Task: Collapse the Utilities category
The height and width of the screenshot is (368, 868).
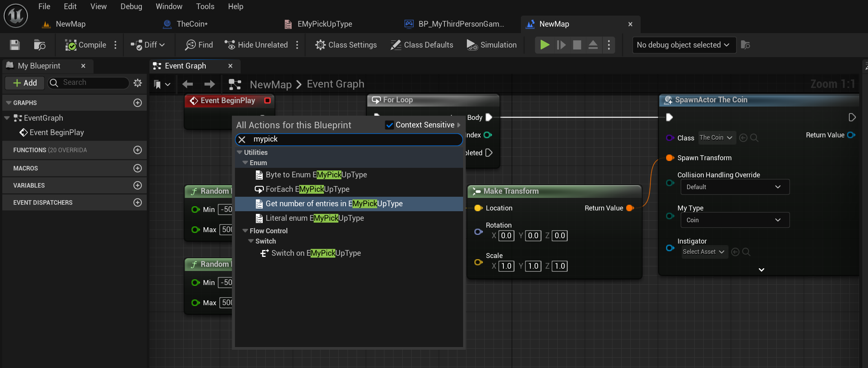Action: (x=240, y=152)
